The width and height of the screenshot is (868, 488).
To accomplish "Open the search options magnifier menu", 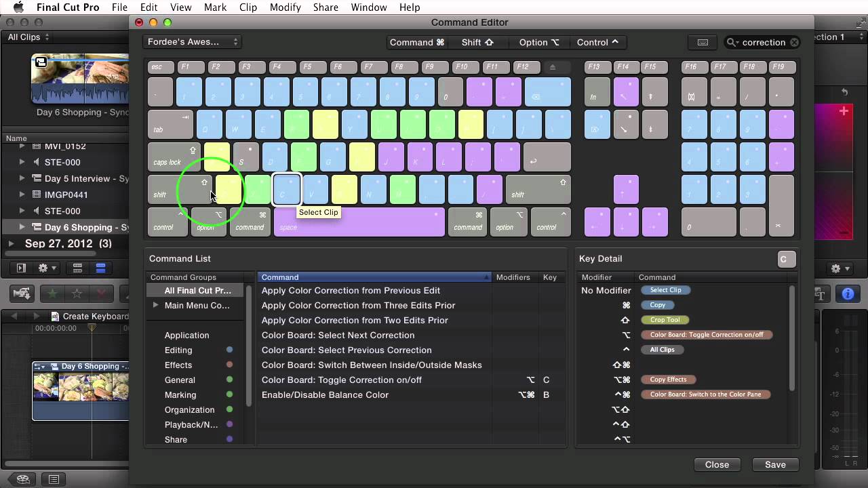I will 732,42.
